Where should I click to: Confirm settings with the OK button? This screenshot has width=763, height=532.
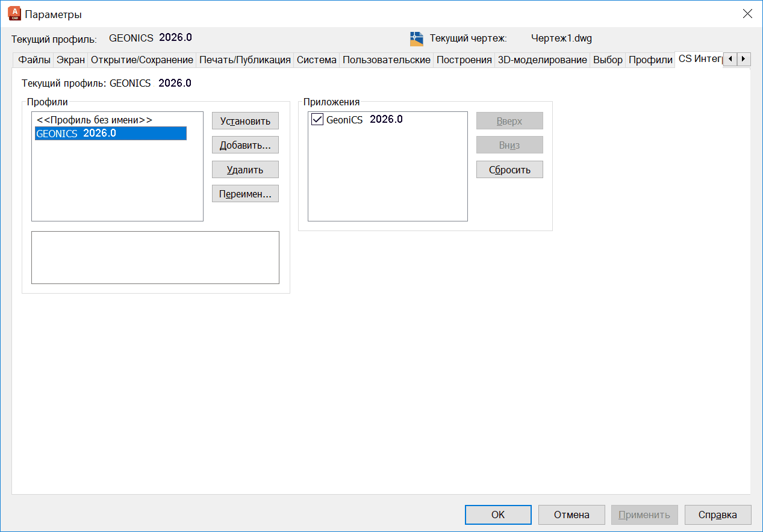coord(498,515)
